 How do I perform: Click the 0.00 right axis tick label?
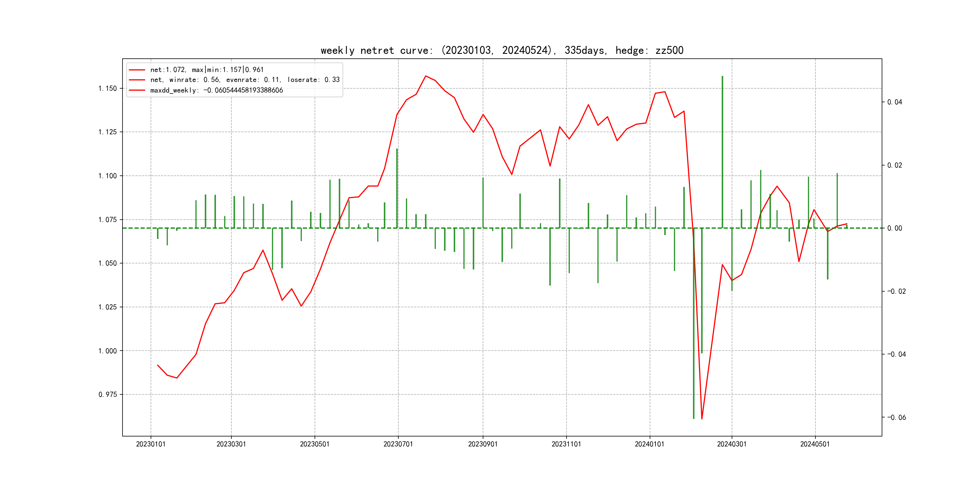click(x=894, y=229)
